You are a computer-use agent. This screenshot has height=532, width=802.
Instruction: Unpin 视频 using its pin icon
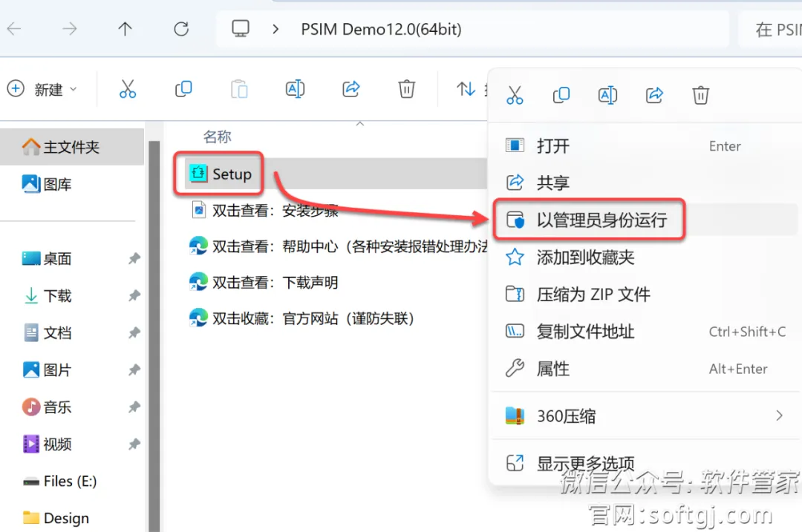(134, 444)
